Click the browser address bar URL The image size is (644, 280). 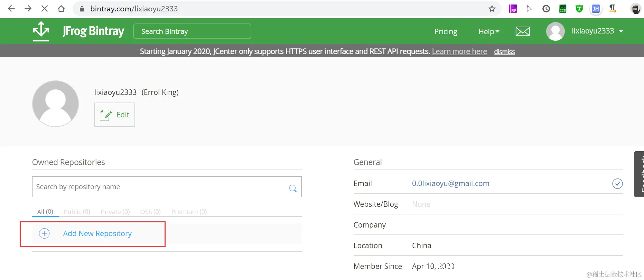point(134,9)
